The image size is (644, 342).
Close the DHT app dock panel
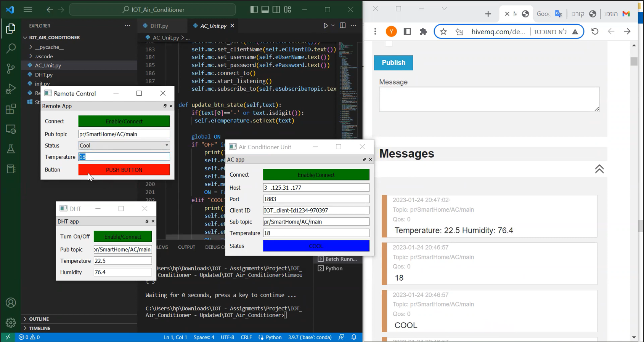coord(153,221)
